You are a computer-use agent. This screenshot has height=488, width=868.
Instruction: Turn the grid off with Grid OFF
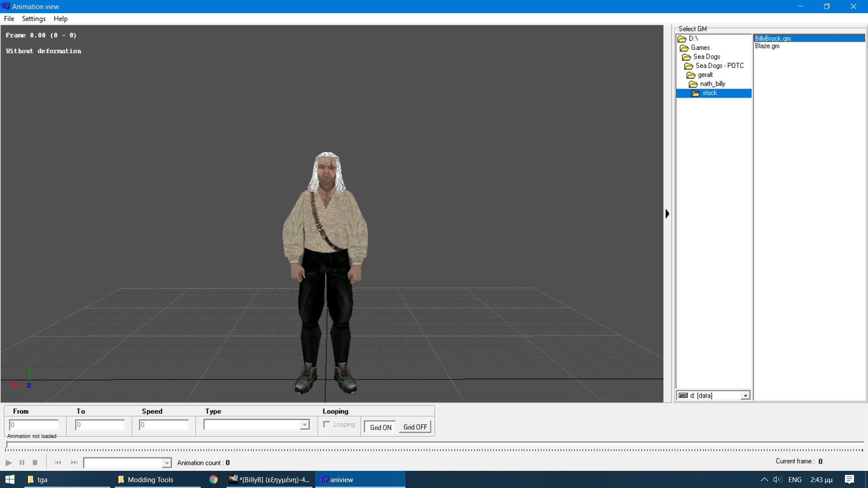(x=415, y=427)
